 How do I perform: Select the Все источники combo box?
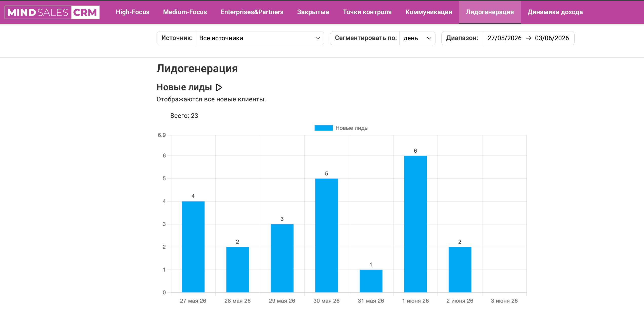259,38
